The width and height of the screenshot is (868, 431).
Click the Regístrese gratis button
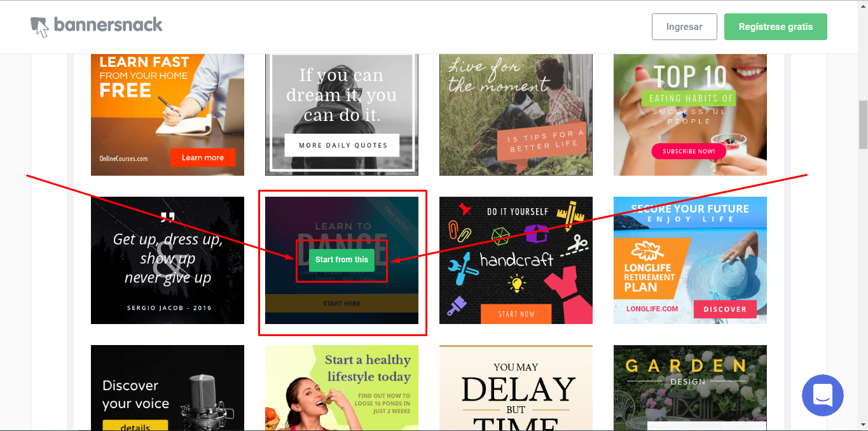pyautogui.click(x=776, y=27)
